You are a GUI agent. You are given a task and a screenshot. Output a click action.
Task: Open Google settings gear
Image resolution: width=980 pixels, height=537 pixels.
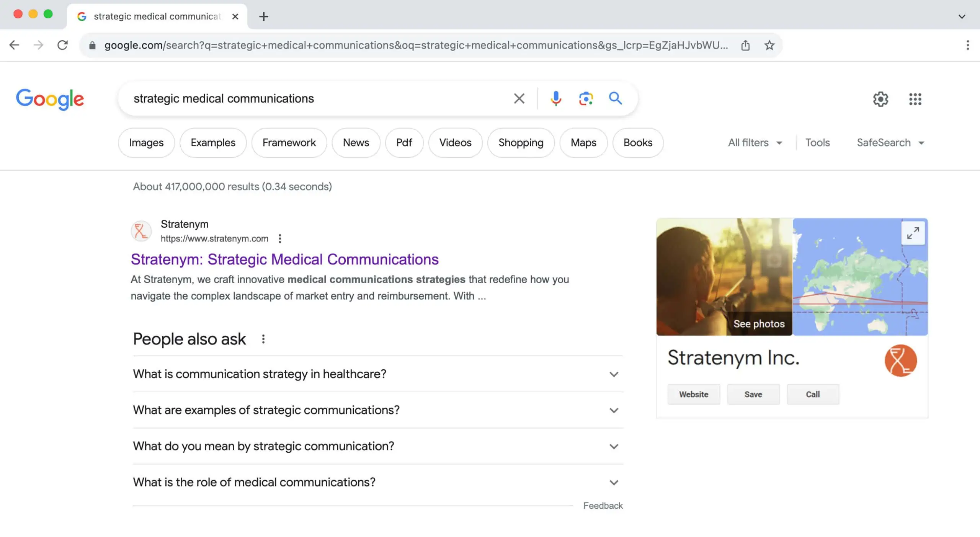click(x=880, y=99)
